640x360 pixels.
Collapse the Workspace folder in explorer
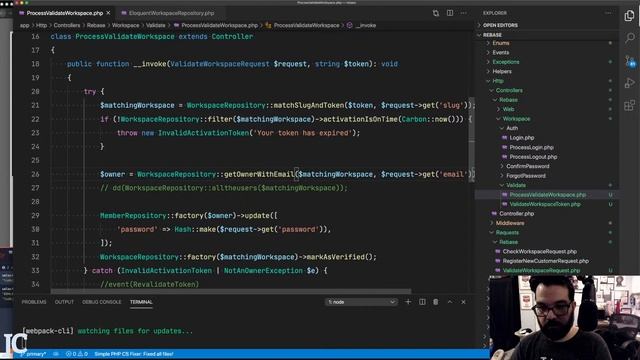pyautogui.click(x=516, y=119)
